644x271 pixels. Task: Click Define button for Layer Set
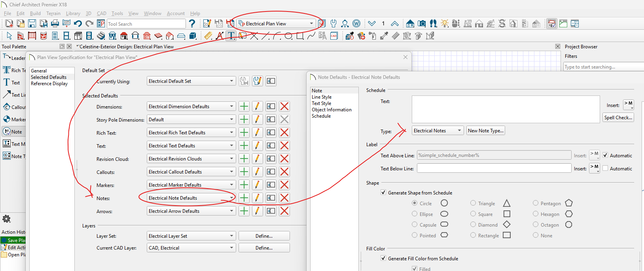click(264, 236)
